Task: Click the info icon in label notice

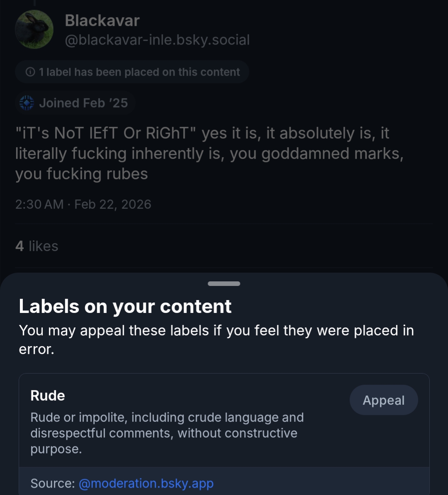Action: click(x=30, y=72)
